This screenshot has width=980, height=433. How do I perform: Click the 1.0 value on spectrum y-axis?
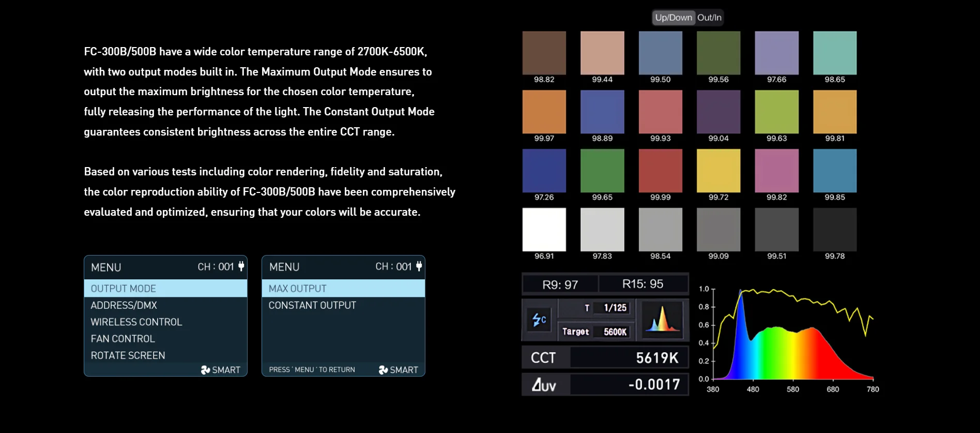tap(704, 289)
